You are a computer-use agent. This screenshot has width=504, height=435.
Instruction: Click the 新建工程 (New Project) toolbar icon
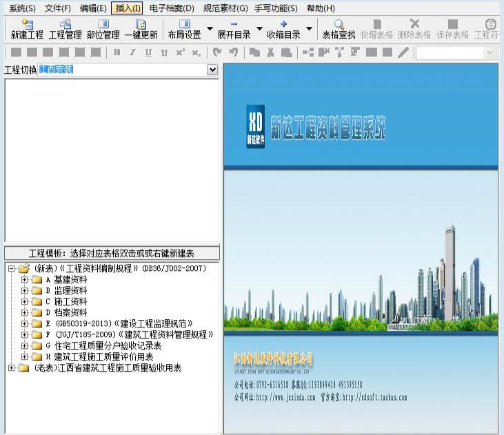(27, 29)
